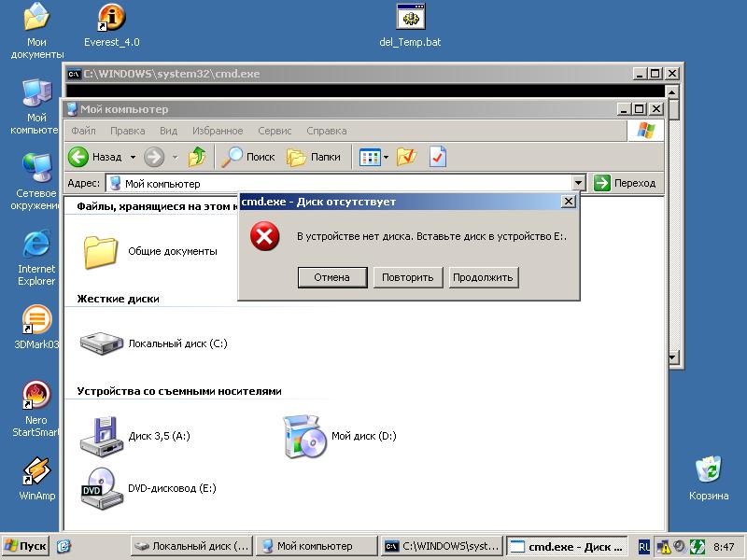
Task: Open the Views icon in the toolbar
Action: [370, 157]
